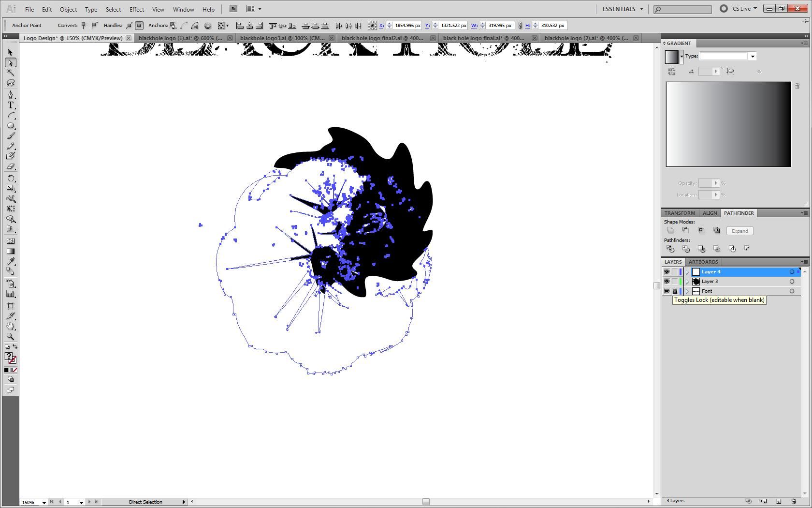Activate the Type tool

pyautogui.click(x=11, y=105)
